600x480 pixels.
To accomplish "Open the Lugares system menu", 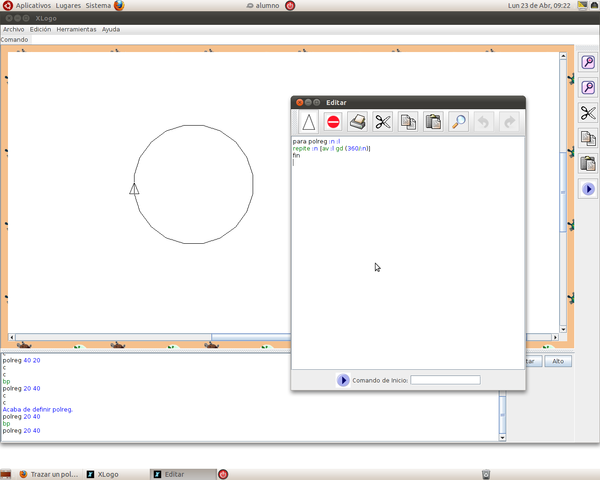I will [68, 5].
